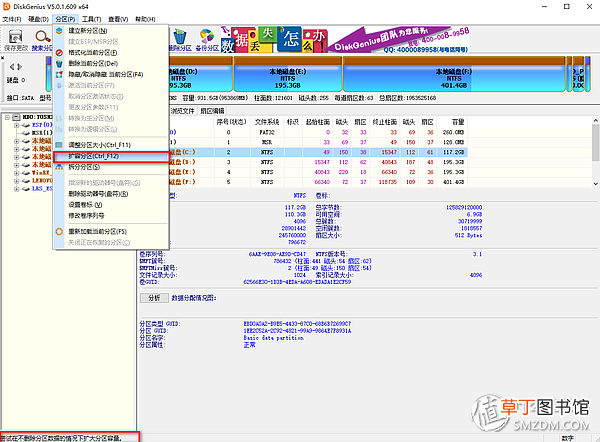Click the 序号(状态) column header
The image size is (600, 442).
[231, 122]
